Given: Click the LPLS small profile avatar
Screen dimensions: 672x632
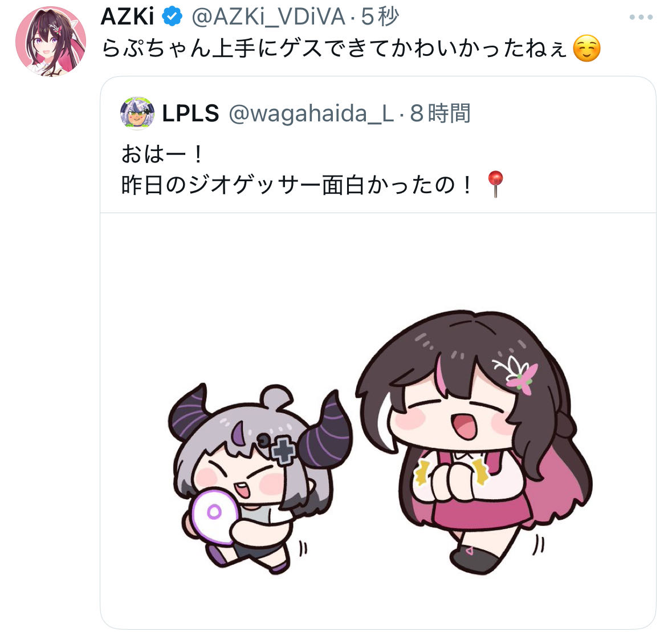Looking at the screenshot, I should (137, 113).
